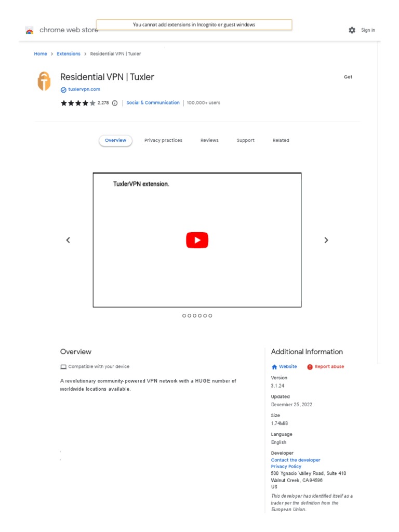Click the house icon next to Website
The image size is (399, 532).
(274, 367)
